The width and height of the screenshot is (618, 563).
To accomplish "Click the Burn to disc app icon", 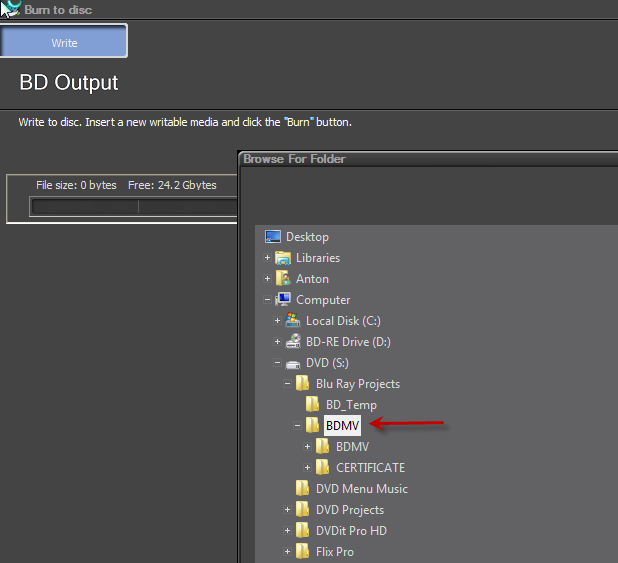I will tap(10, 9).
